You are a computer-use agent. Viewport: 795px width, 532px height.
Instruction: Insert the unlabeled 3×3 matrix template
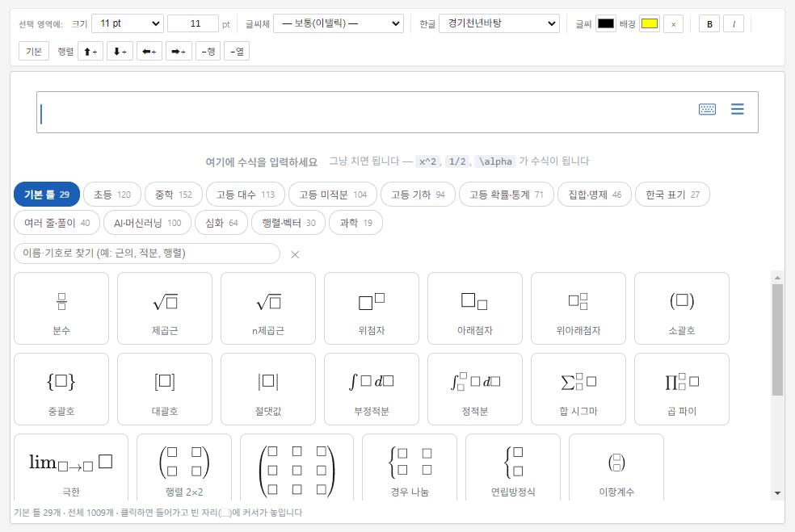click(x=297, y=467)
